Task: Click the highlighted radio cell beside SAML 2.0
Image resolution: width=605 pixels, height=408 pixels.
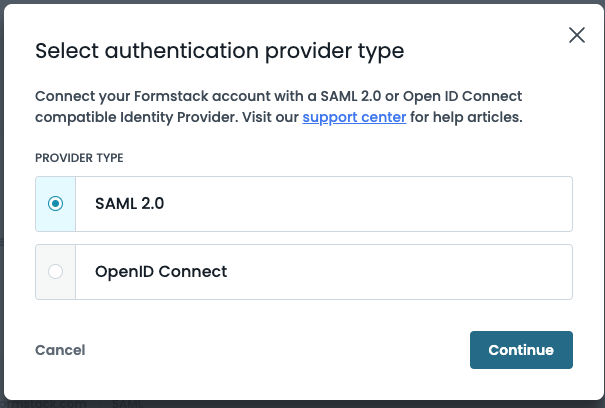Action: [56, 204]
